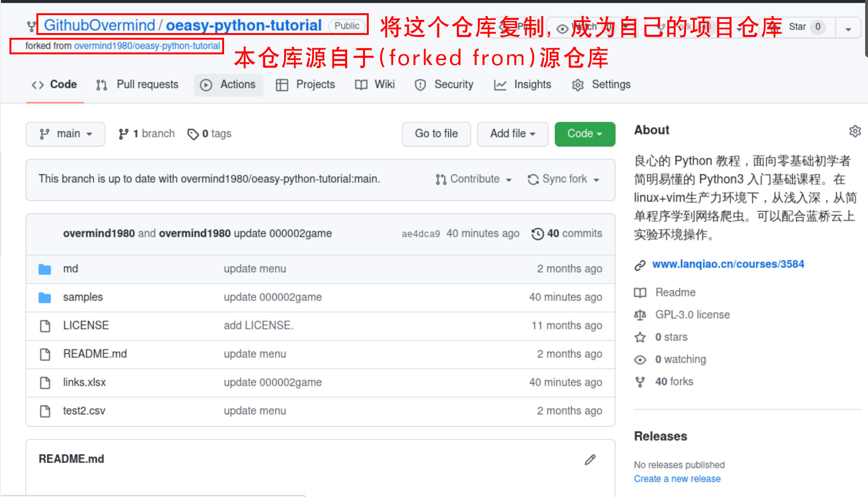Click the LICENSE file icon

45,326
